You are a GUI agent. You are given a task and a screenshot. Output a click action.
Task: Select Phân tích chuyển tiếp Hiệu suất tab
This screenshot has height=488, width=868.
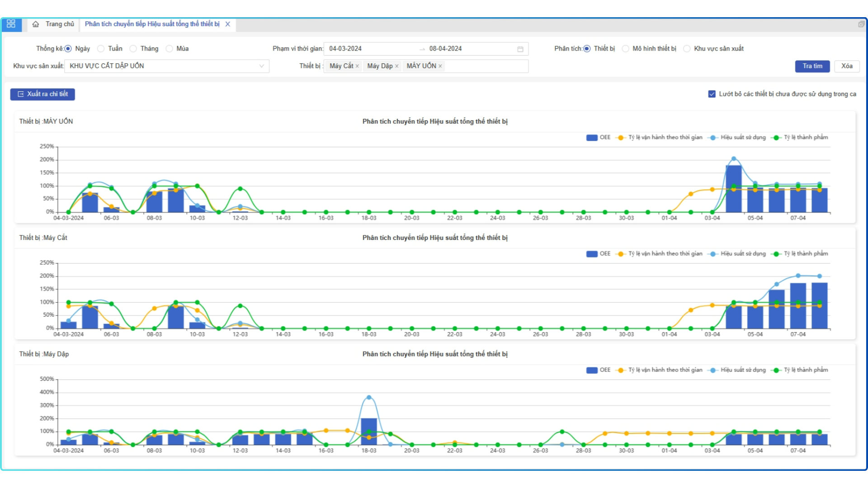pyautogui.click(x=152, y=24)
